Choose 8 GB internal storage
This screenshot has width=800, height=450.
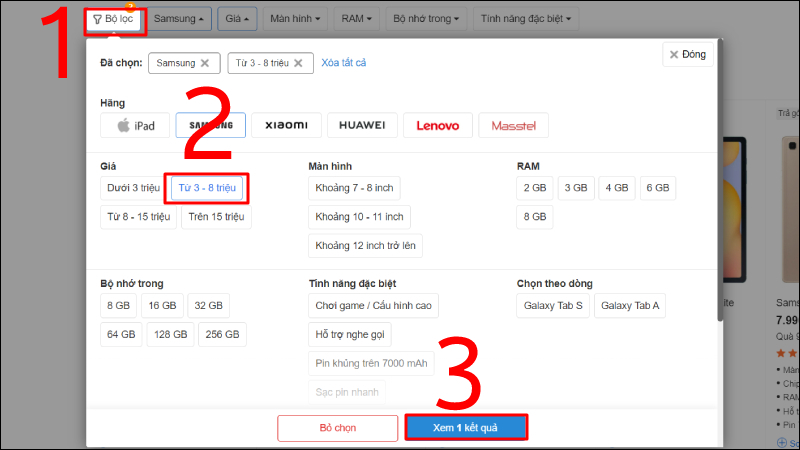click(x=118, y=306)
